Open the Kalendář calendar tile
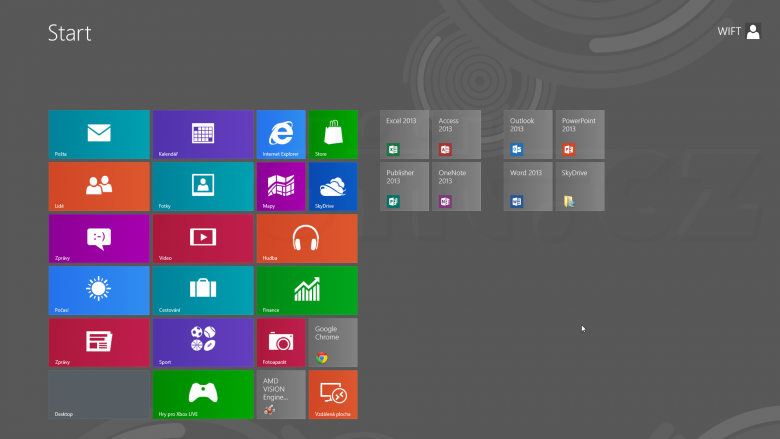780x439 pixels. tap(203, 135)
